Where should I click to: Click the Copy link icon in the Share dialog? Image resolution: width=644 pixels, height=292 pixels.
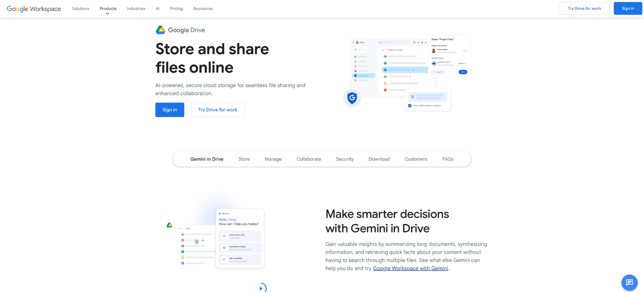pyautogui.click(x=434, y=72)
